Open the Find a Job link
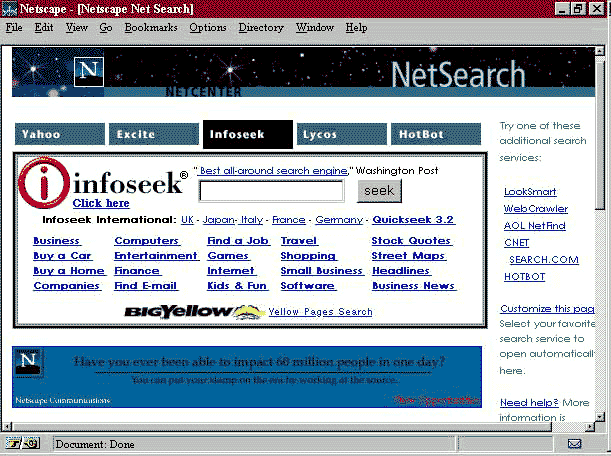This screenshot has width=611, height=456. click(x=238, y=241)
